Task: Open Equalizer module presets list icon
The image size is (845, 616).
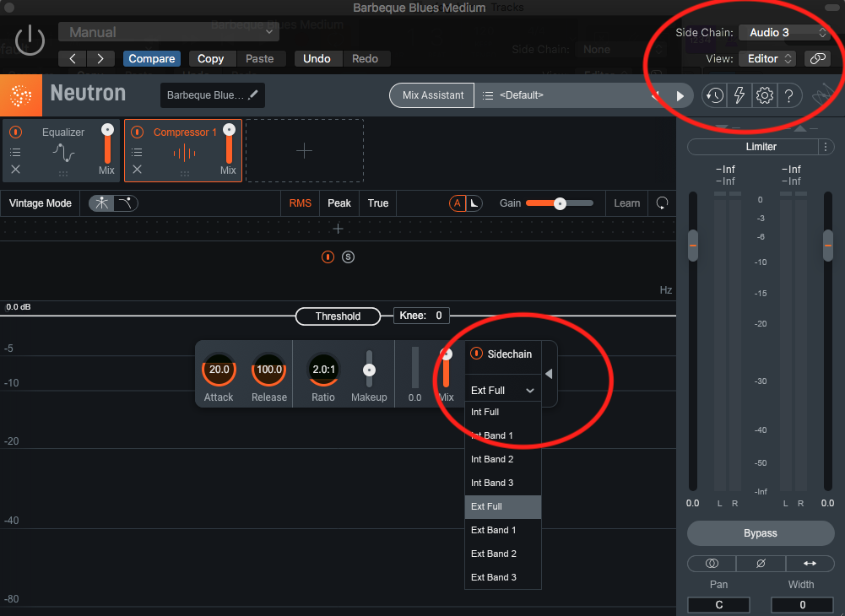Action: coord(16,153)
